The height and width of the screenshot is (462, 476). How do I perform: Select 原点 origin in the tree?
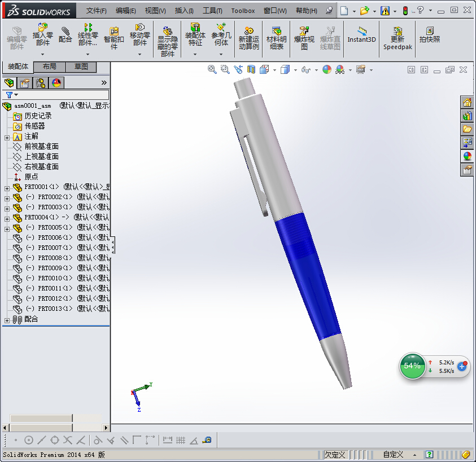[31, 177]
